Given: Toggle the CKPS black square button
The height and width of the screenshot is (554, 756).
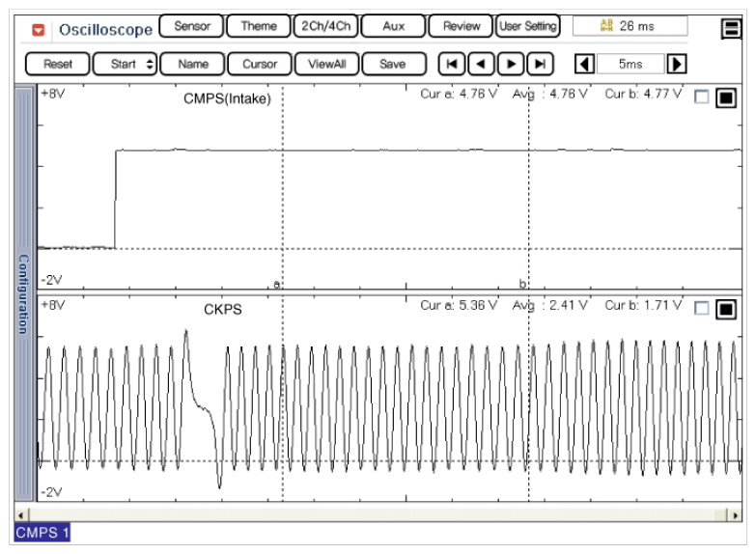Looking at the screenshot, I should click(x=726, y=308).
